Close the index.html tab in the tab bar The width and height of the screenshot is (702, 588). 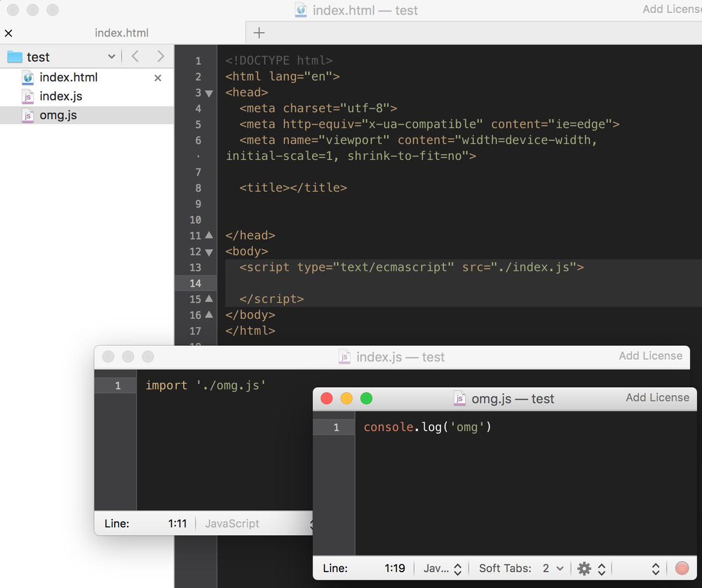point(8,33)
